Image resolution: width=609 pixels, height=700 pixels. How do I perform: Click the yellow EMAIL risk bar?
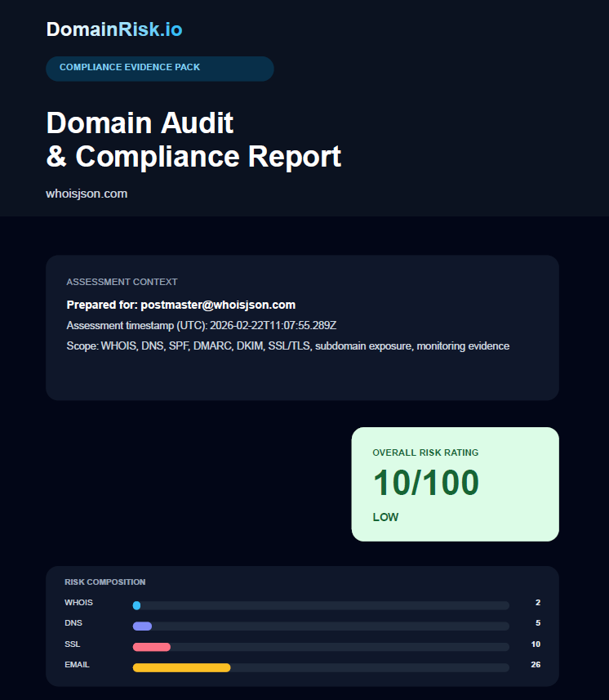click(x=181, y=668)
